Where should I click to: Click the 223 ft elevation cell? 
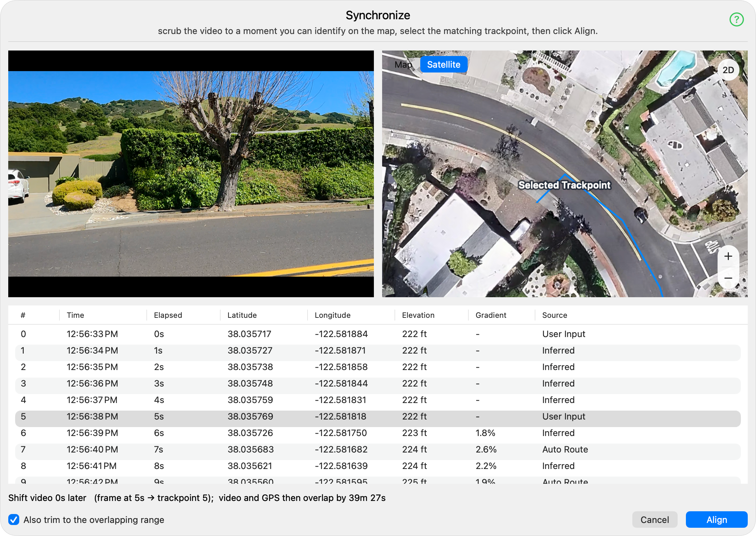(414, 433)
